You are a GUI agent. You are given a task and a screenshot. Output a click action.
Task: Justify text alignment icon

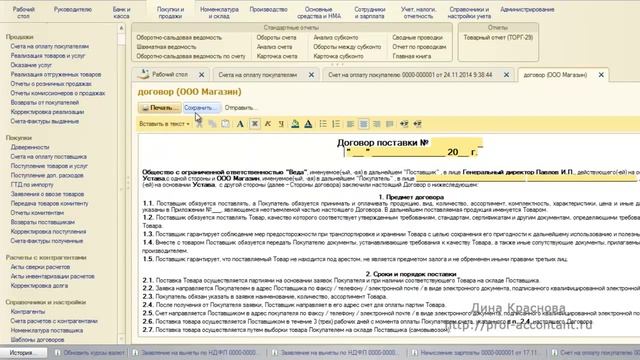pos(390,124)
